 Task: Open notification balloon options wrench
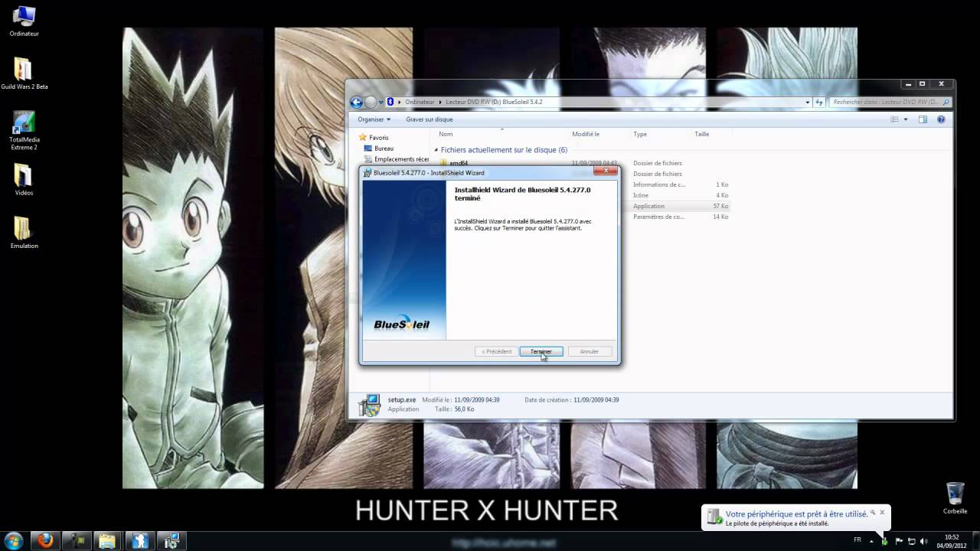click(872, 512)
